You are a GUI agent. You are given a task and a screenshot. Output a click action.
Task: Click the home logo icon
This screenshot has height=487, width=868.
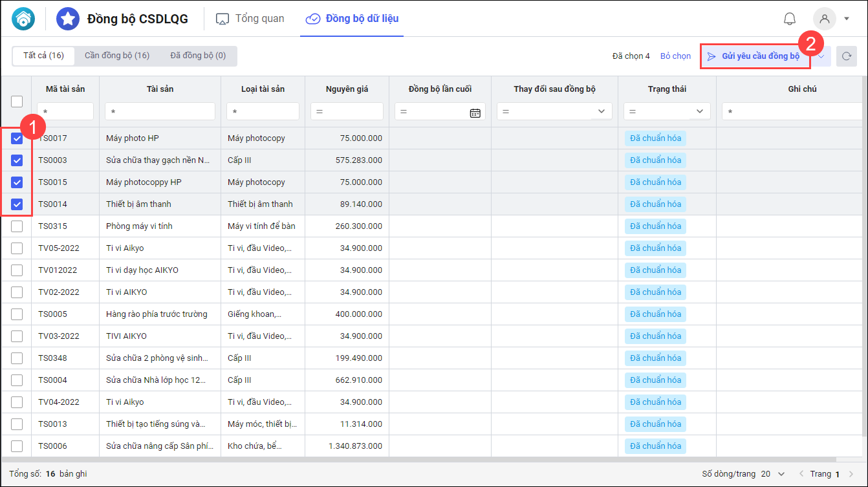tap(23, 19)
